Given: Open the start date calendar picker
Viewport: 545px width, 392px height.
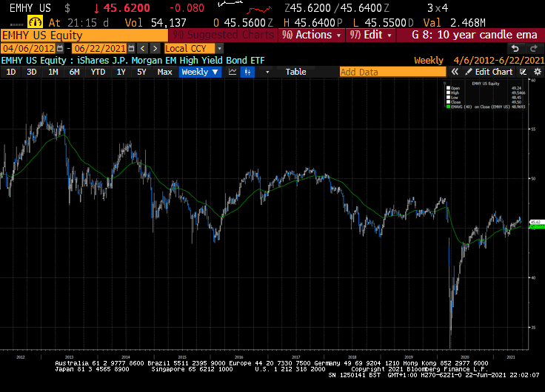Looking at the screenshot, I should (60, 48).
